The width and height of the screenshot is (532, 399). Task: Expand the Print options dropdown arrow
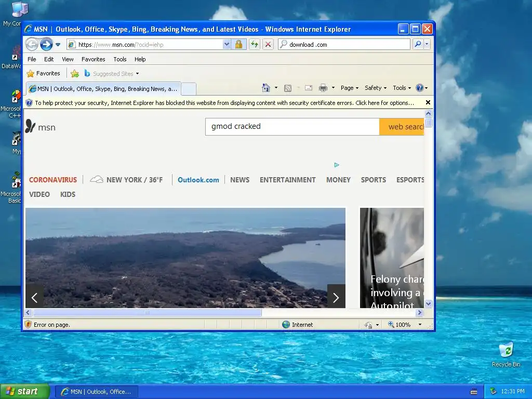(x=333, y=88)
